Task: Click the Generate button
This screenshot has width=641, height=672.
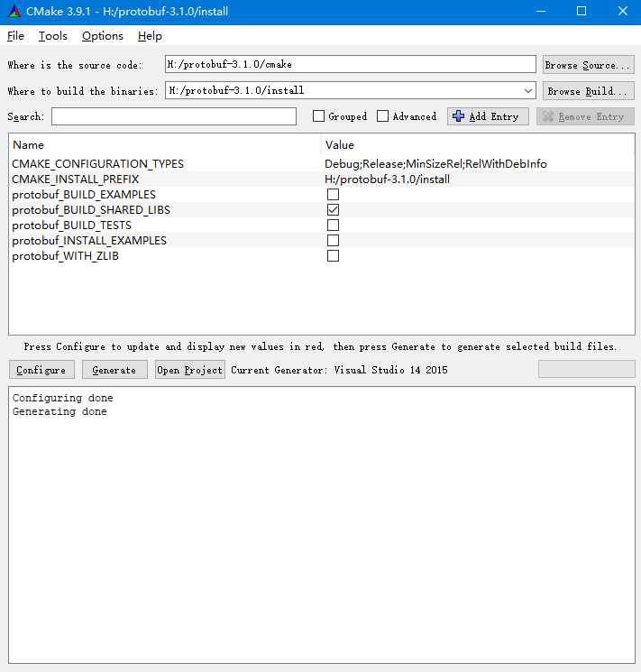Action: point(114,370)
